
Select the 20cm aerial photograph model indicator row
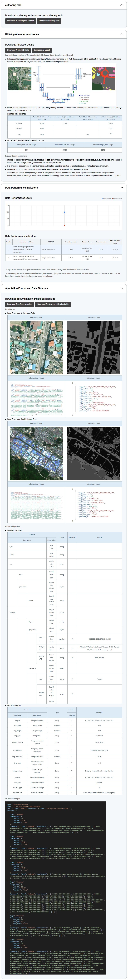tap(64, 250)
